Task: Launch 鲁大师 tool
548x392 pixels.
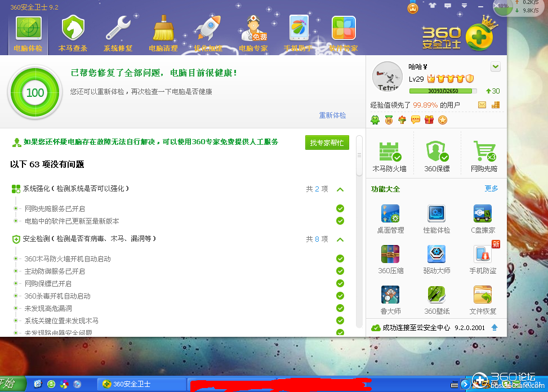Action: 390,300
